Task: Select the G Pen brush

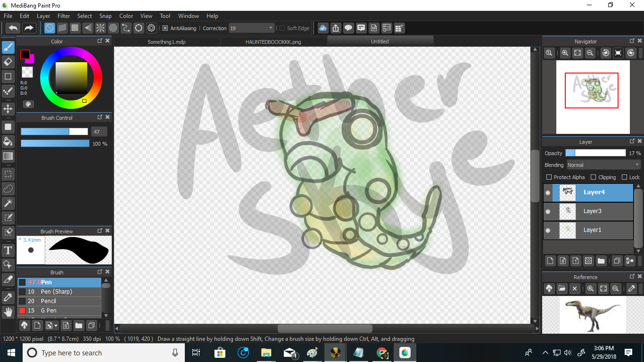Action: (x=59, y=311)
